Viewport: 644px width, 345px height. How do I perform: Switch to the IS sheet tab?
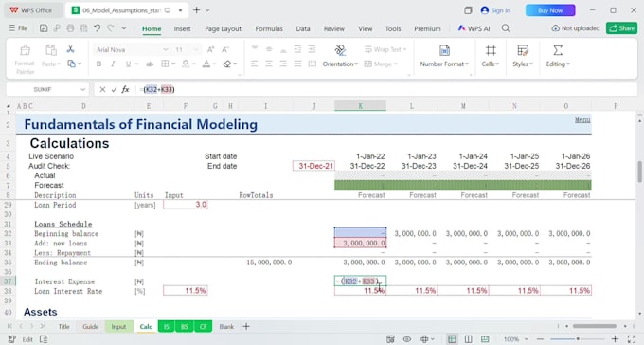[167, 326]
